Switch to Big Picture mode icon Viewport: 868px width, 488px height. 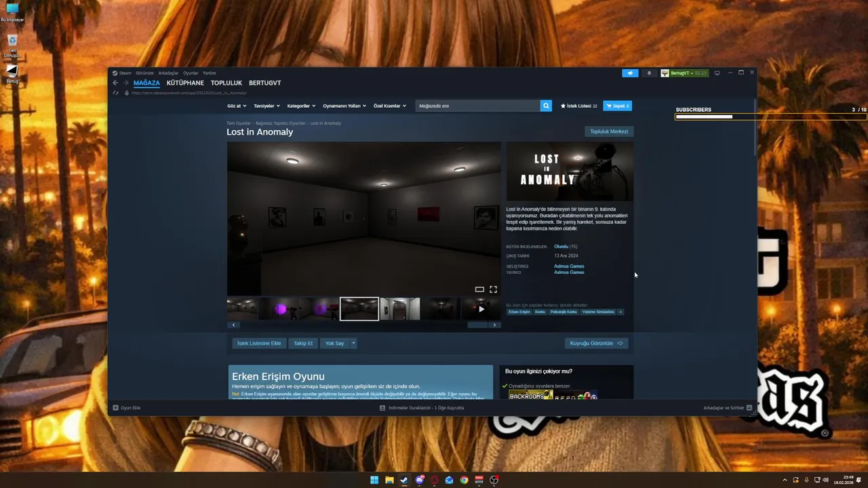tap(717, 73)
